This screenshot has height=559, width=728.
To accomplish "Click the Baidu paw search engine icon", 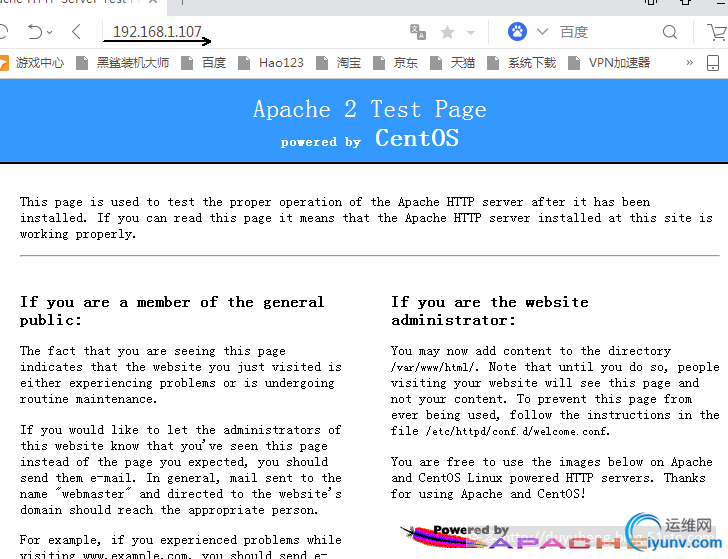I will 517,32.
